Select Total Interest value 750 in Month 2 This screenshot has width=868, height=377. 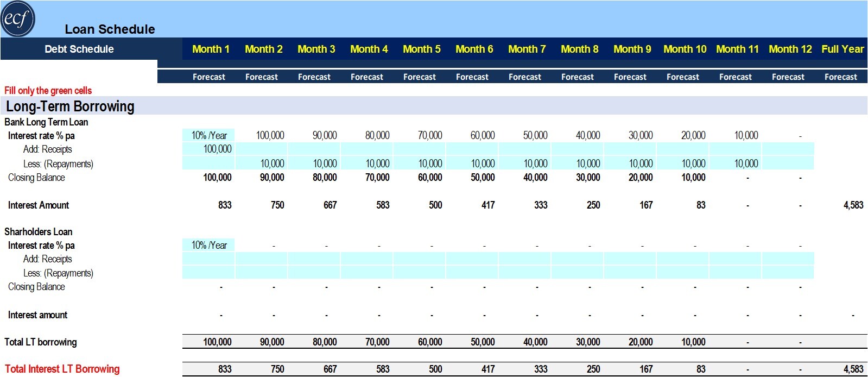tap(277, 369)
